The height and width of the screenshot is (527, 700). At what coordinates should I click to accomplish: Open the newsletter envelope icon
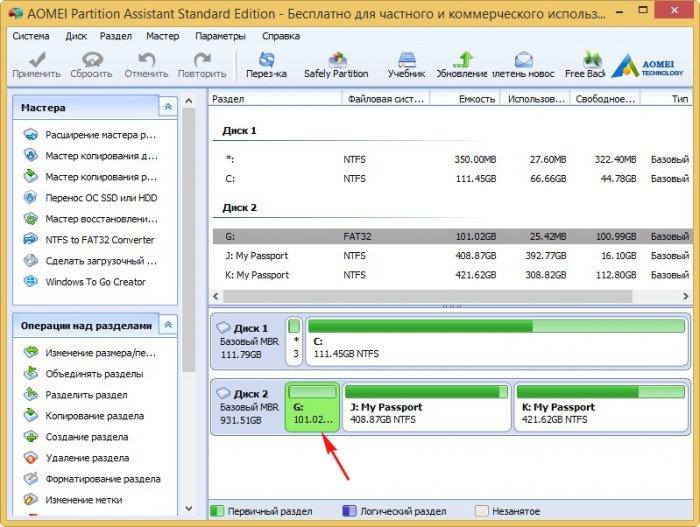point(523,59)
